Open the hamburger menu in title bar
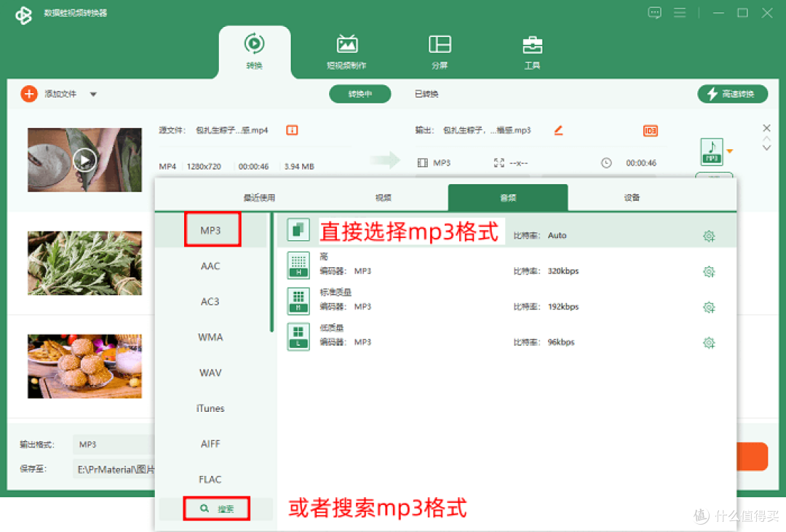Viewport: 786px width, 532px height. tap(680, 12)
